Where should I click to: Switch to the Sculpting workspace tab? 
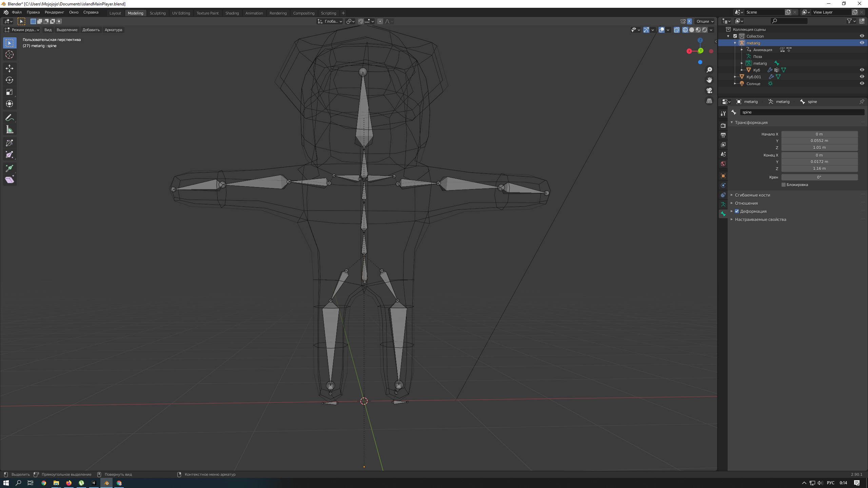pos(158,13)
